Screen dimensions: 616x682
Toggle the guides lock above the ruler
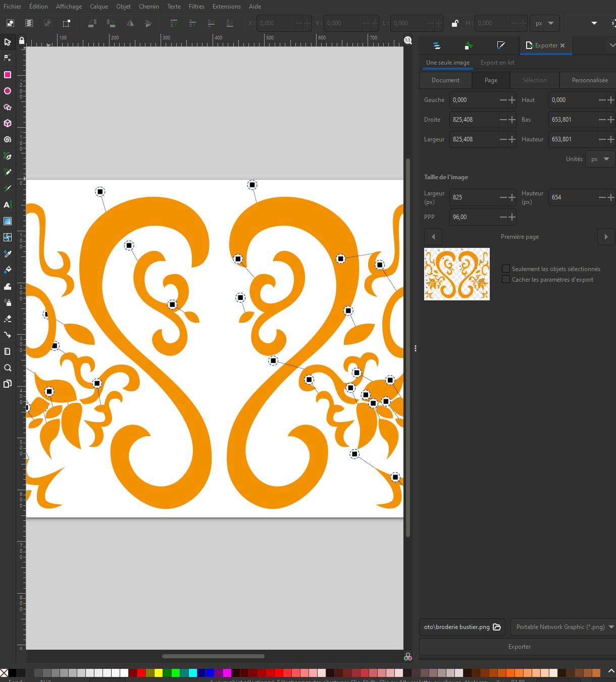point(21,41)
